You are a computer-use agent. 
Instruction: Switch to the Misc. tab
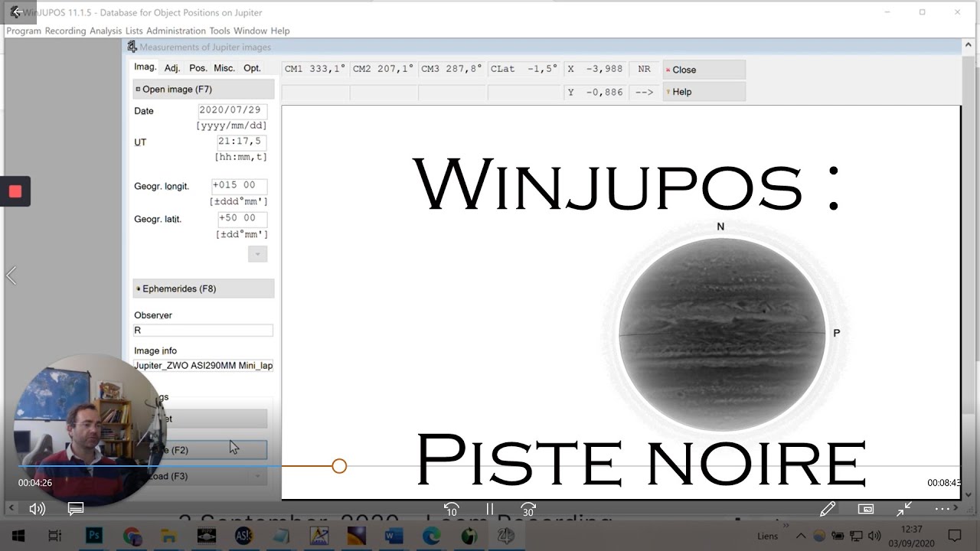(x=224, y=68)
